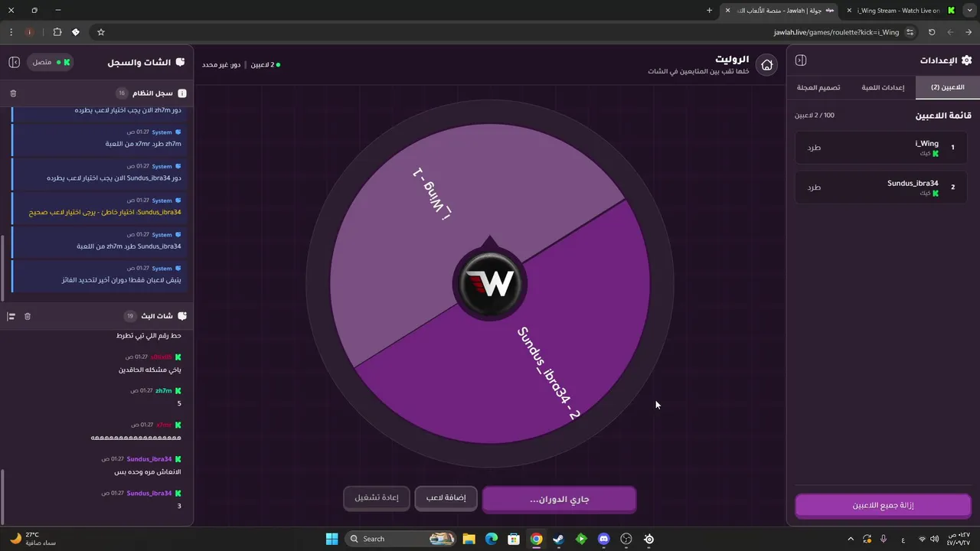Click the الشات والسجل header chat icon

pos(180,62)
